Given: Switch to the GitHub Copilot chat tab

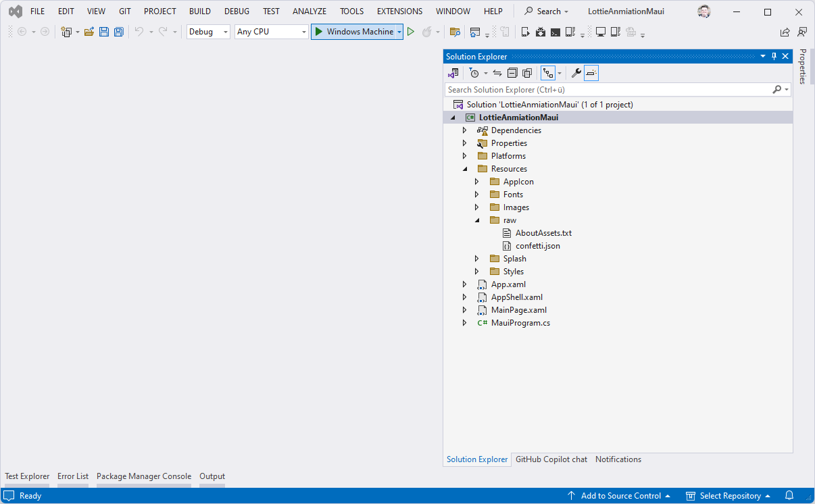Looking at the screenshot, I should pos(551,459).
